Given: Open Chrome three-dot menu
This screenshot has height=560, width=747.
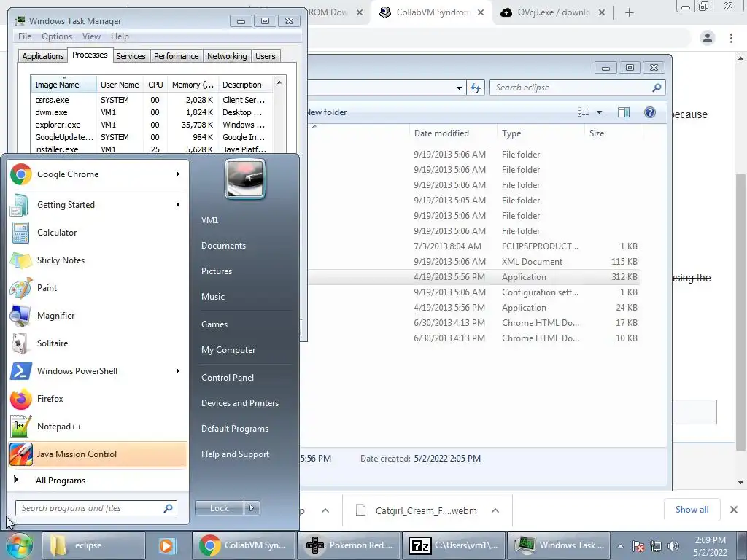Looking at the screenshot, I should pyautogui.click(x=731, y=38).
